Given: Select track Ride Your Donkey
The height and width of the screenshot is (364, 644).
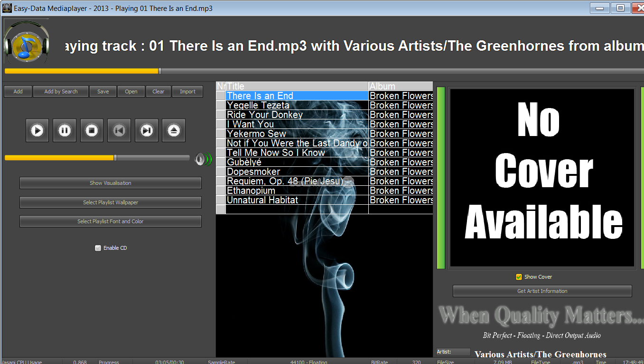Looking at the screenshot, I should pos(297,115).
